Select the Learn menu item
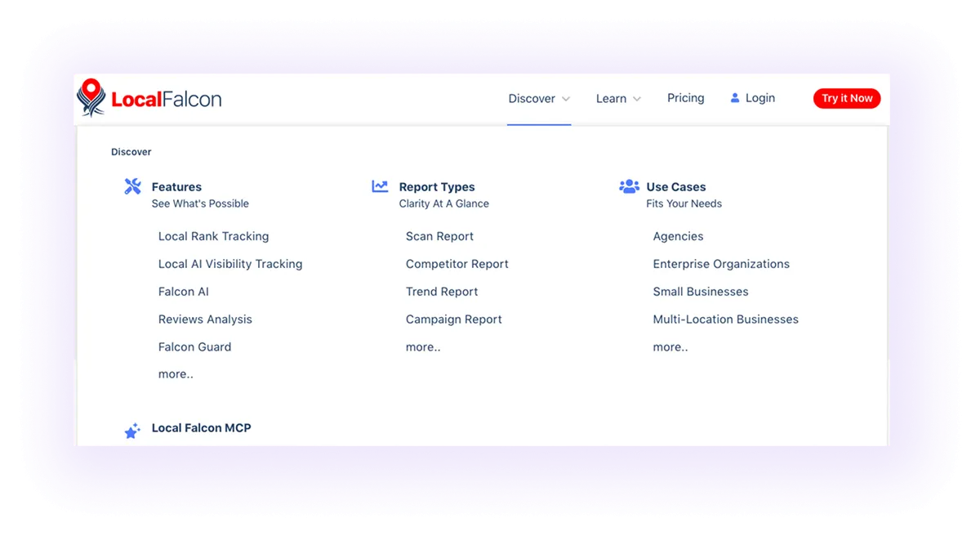The width and height of the screenshot is (980, 536). click(x=612, y=97)
